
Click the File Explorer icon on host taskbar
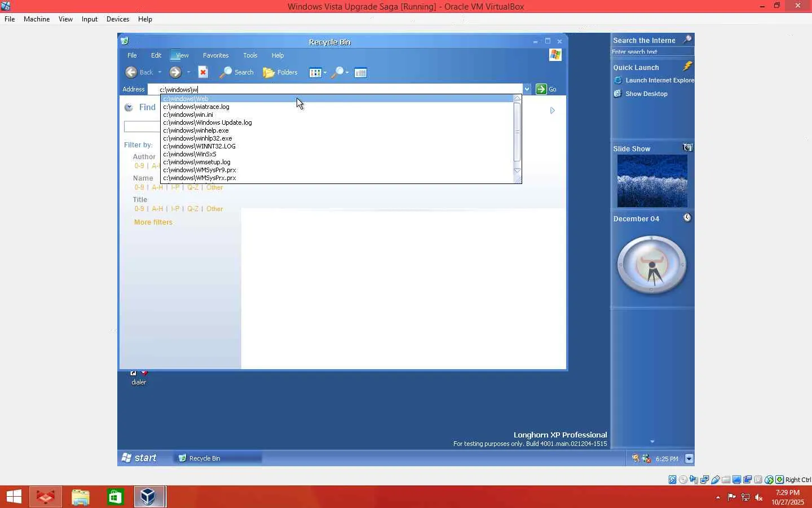81,497
